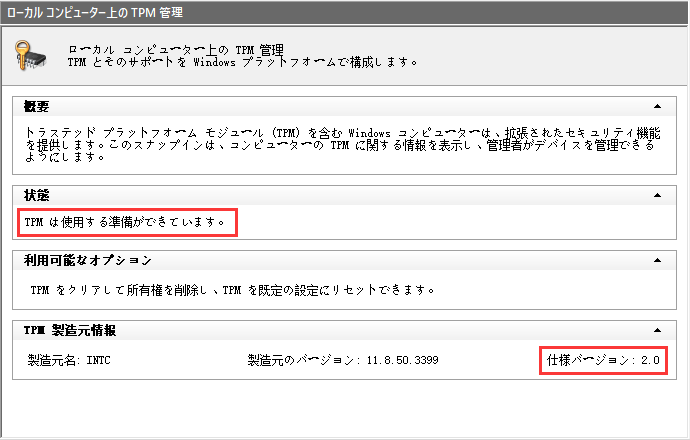Click 製造元のバージョン 11.8.50.3399 text
690x440 pixels.
343,359
